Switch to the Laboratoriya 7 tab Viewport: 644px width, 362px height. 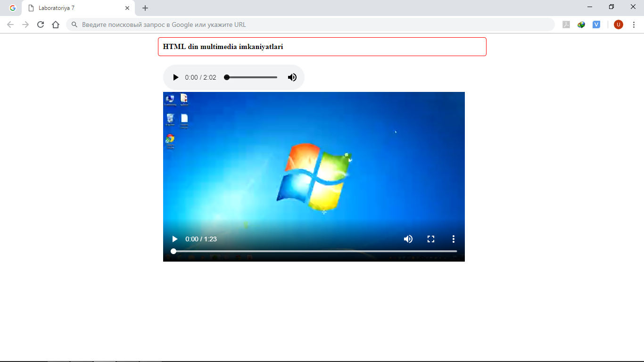tap(78, 8)
